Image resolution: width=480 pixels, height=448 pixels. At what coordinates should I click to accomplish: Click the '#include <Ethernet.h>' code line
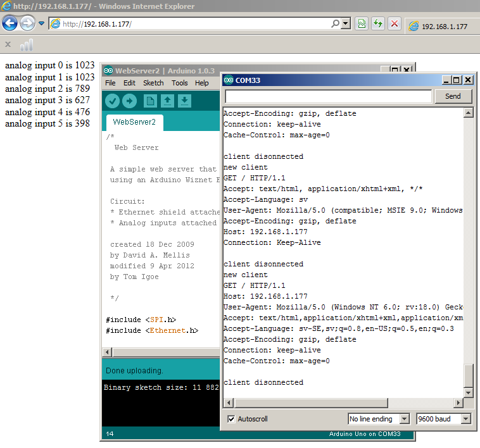[x=152, y=330]
